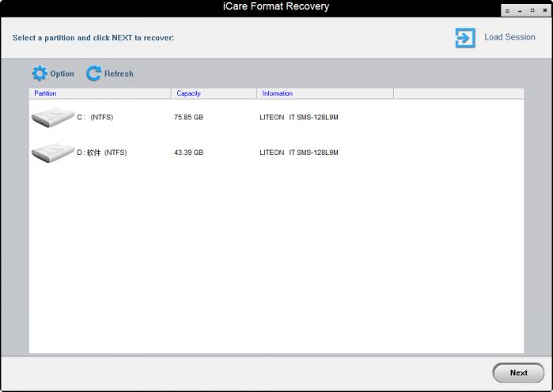Click the 43.39 GB capacity cell
The height and width of the screenshot is (392, 553).
tap(188, 153)
